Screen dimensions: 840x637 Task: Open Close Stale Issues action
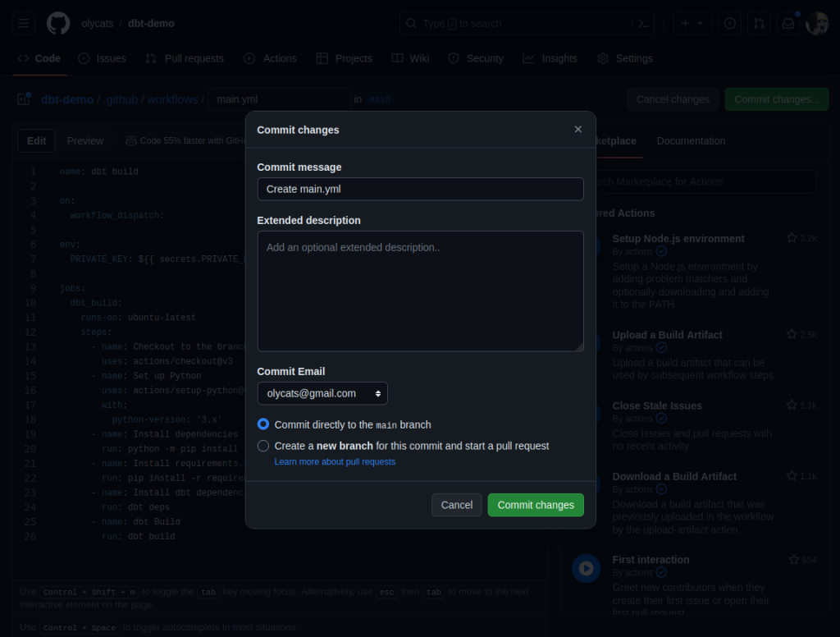[657, 406]
